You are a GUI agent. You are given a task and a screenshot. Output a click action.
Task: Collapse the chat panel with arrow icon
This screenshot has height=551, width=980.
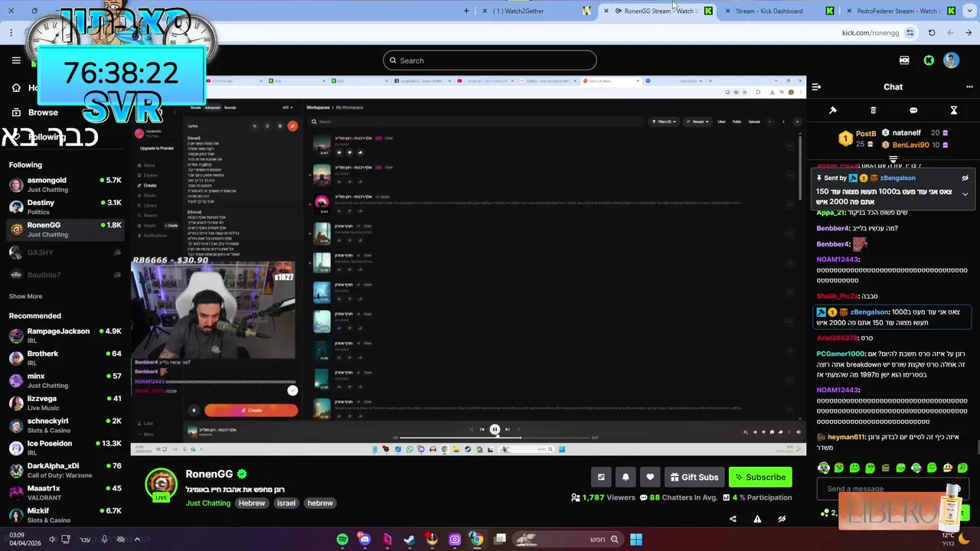pos(816,87)
